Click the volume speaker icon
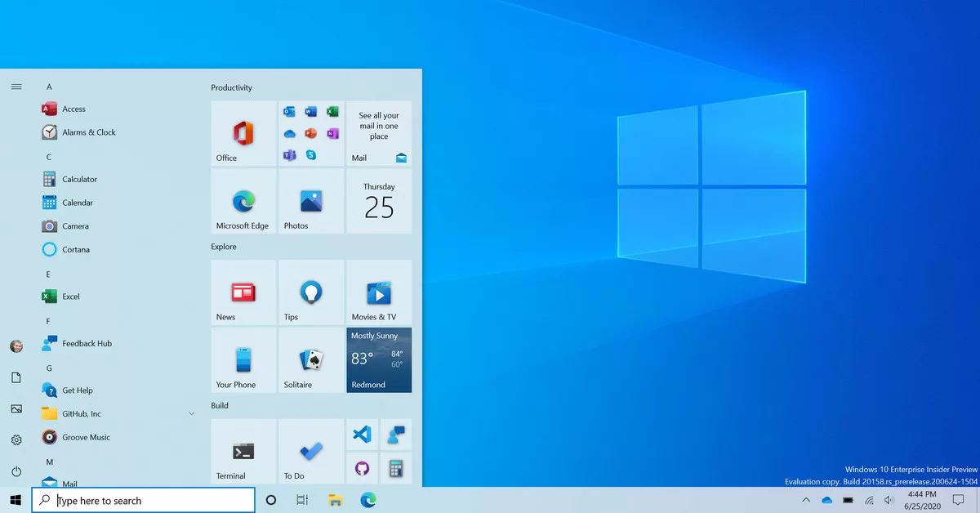Viewport: 980px width, 513px height. coord(889,500)
